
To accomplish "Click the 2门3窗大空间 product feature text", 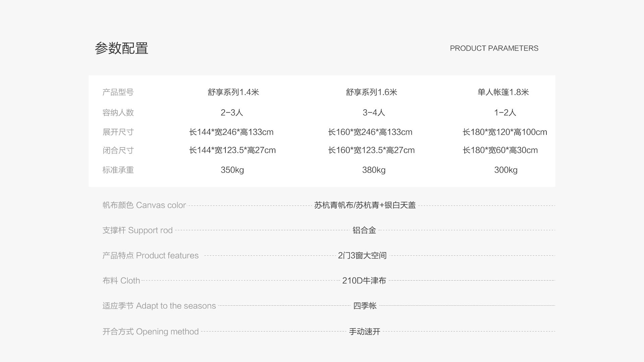I will pyautogui.click(x=362, y=255).
